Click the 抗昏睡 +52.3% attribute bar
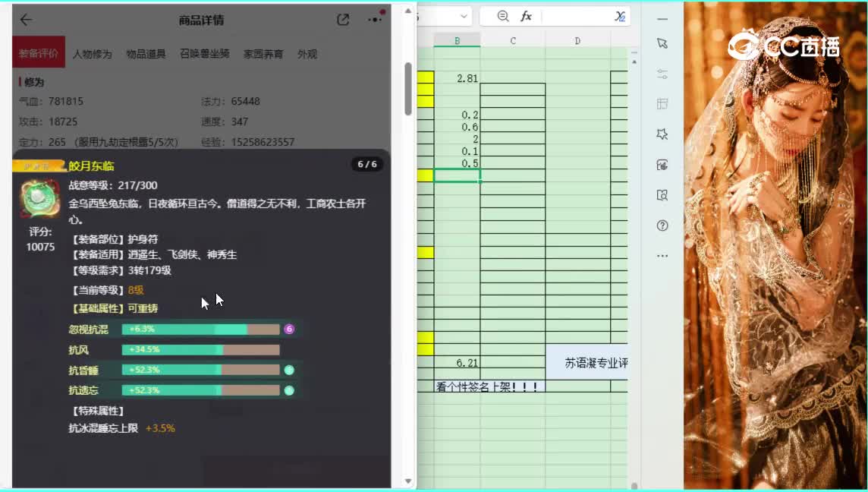This screenshot has height=492, width=868. [x=200, y=370]
